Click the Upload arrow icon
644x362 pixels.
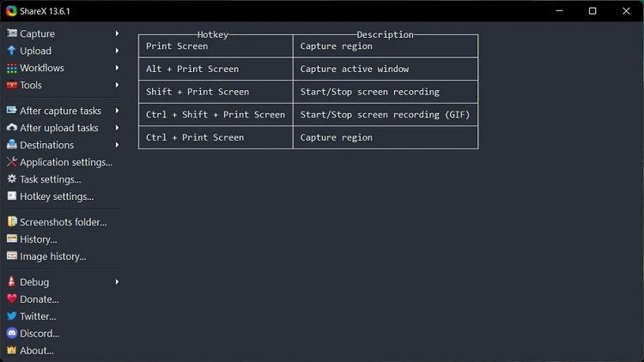point(12,51)
